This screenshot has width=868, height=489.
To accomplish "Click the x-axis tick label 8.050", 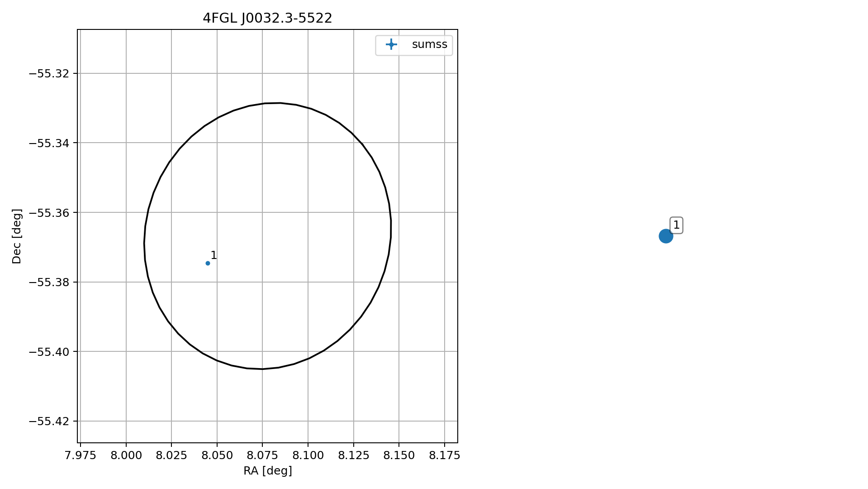I will 217,455.
